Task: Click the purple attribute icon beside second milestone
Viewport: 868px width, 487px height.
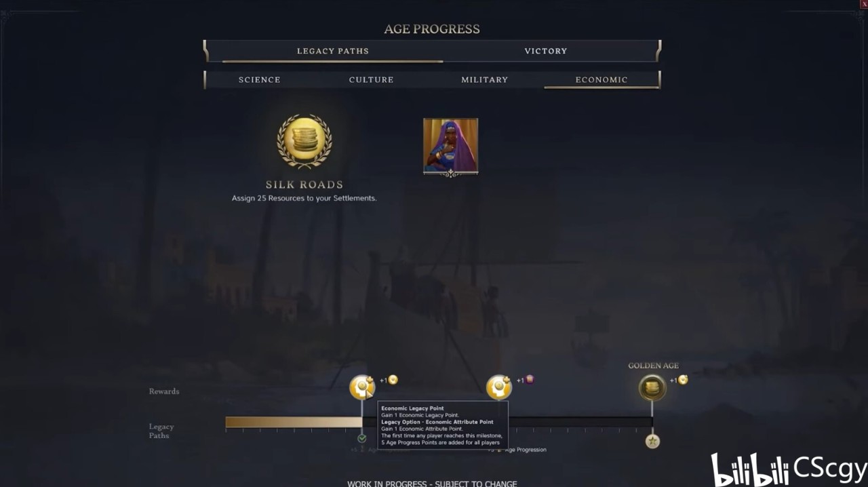Action: [530, 380]
